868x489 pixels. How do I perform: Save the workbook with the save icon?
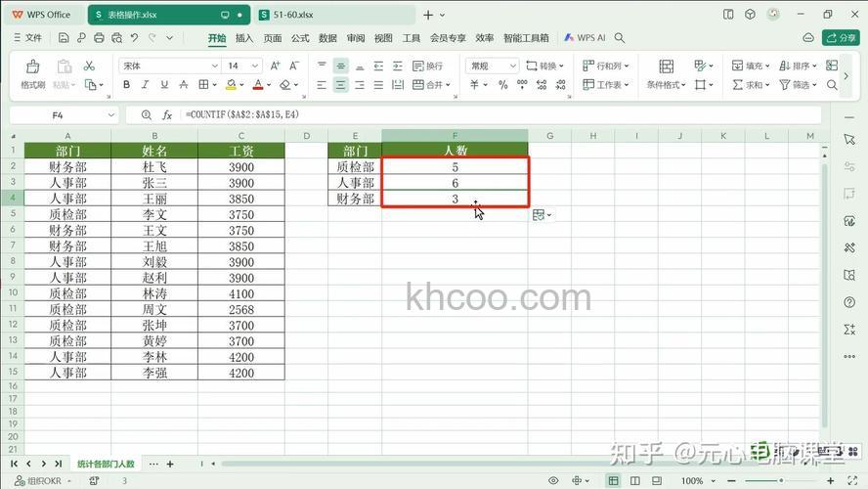pyautogui.click(x=64, y=38)
